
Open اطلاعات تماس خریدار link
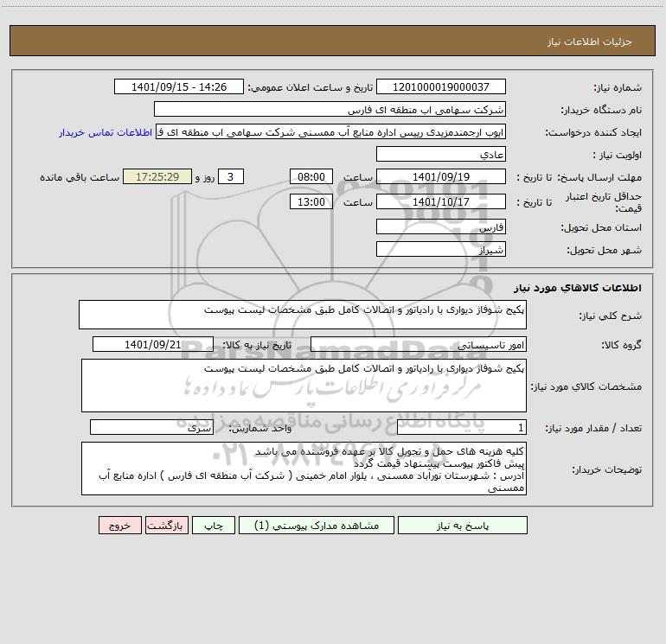coord(106,132)
